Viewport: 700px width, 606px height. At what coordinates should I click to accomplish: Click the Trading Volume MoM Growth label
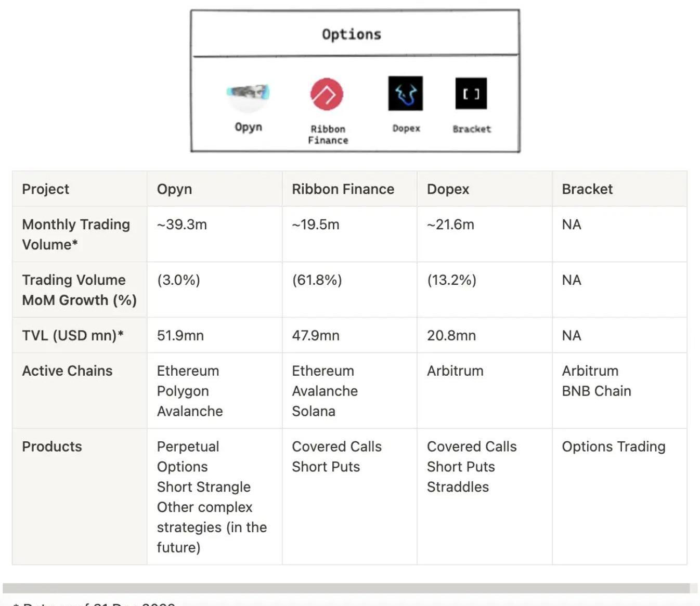[x=79, y=290]
